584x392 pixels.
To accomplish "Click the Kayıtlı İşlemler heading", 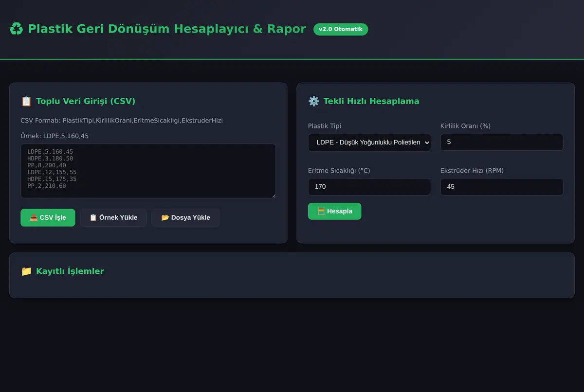I will pyautogui.click(x=70, y=271).
